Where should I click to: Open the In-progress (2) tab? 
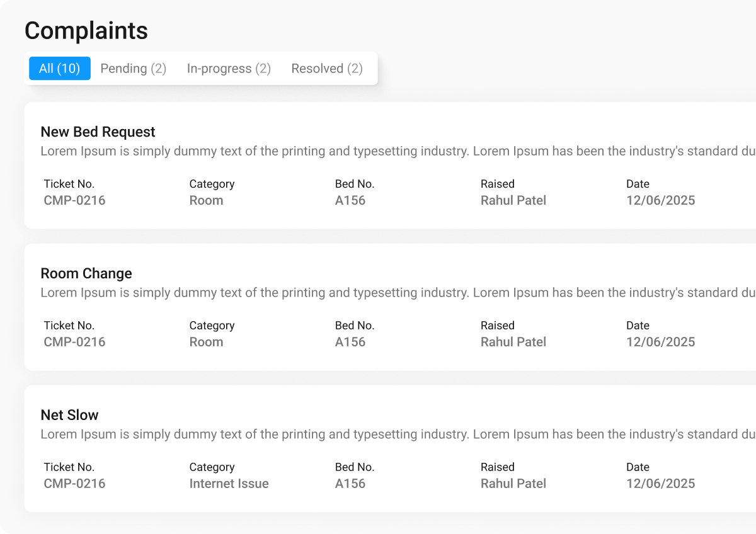pyautogui.click(x=229, y=69)
